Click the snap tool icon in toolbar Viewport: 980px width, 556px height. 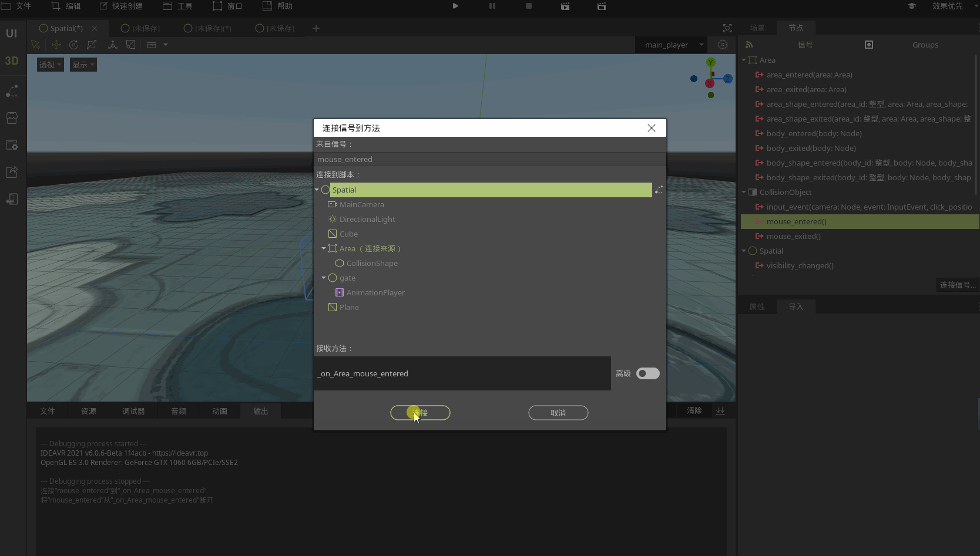click(131, 45)
